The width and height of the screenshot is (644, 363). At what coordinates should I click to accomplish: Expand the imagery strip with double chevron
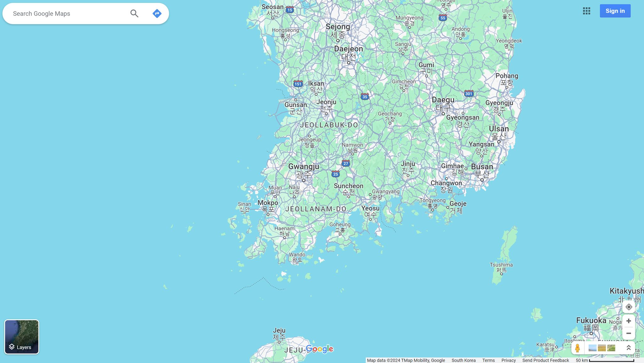tap(629, 348)
